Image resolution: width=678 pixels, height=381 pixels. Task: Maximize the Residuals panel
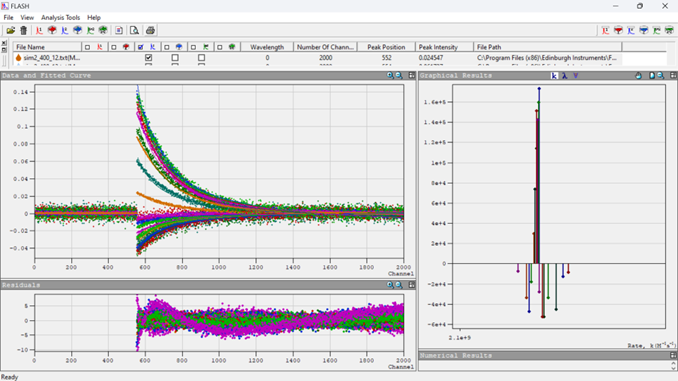click(412, 285)
